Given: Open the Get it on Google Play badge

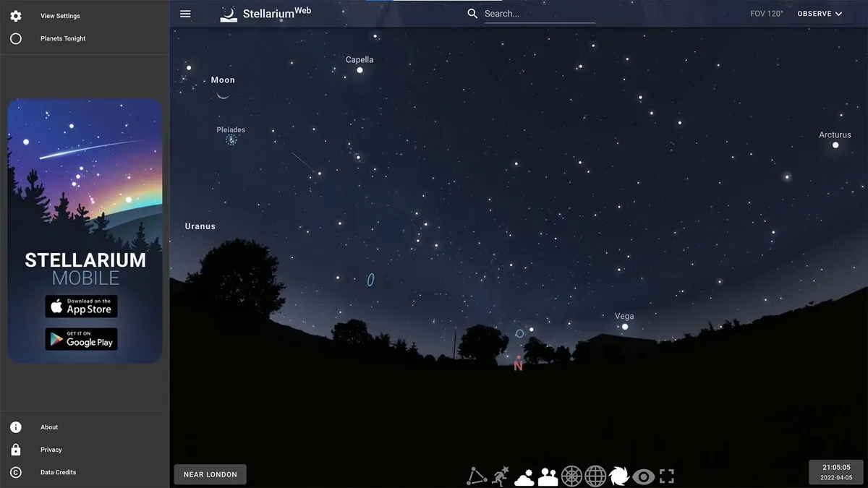Looking at the screenshot, I should tap(81, 339).
